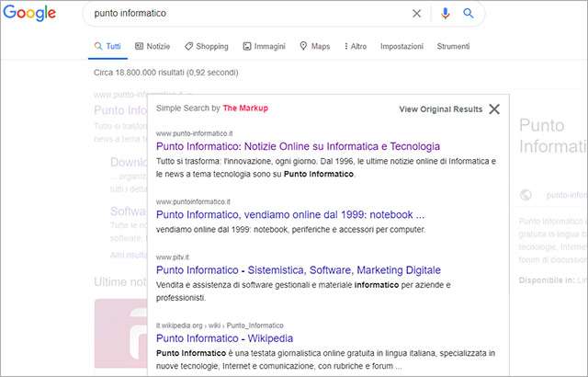Clear the search box with the X icon
This screenshot has height=377, width=588.
pyautogui.click(x=416, y=14)
